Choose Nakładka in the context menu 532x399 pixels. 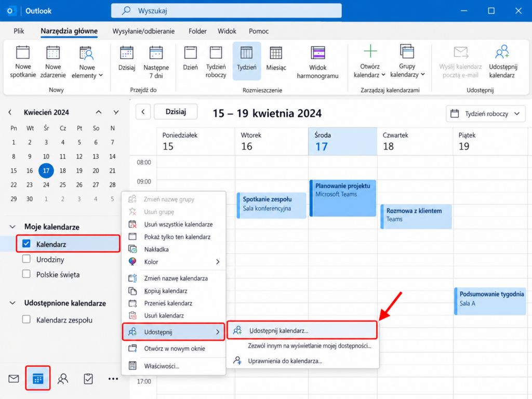pyautogui.click(x=174, y=249)
